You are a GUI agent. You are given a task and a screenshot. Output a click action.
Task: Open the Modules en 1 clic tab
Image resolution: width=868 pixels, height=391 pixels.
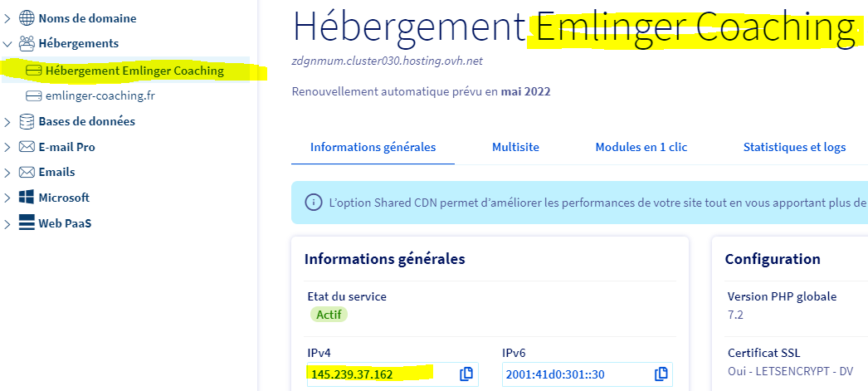click(x=641, y=147)
